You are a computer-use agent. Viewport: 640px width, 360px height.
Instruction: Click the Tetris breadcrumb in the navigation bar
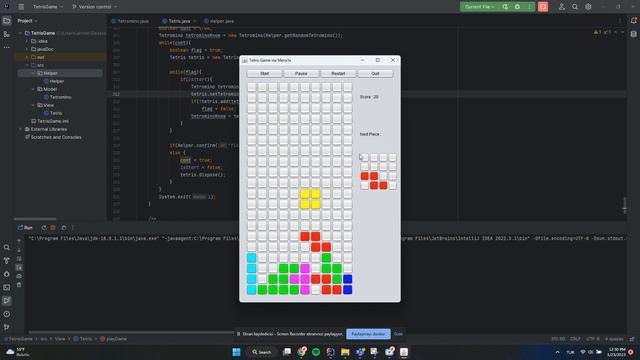pos(83,339)
